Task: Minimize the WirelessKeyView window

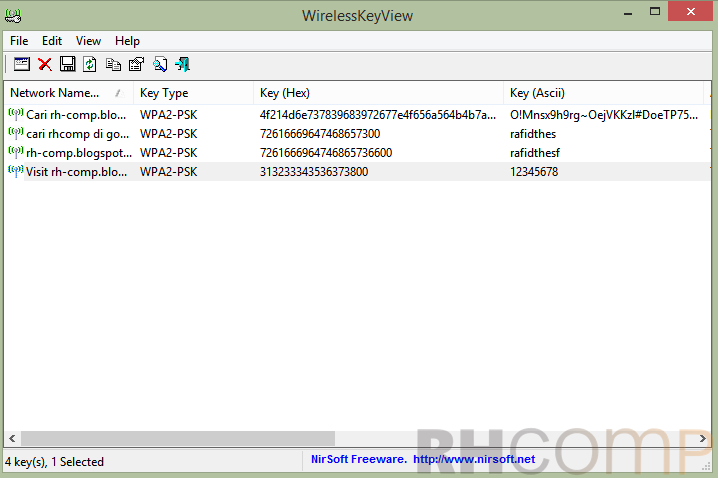Action: click(628, 12)
